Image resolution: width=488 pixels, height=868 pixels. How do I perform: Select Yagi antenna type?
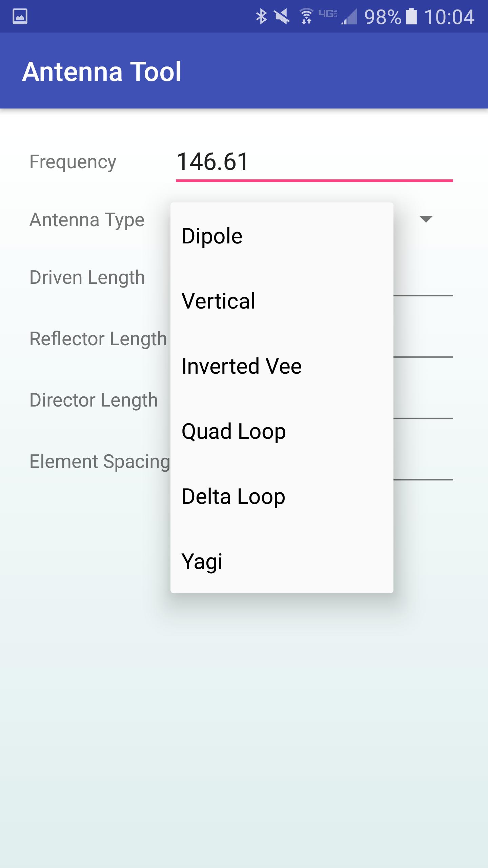[282, 561]
